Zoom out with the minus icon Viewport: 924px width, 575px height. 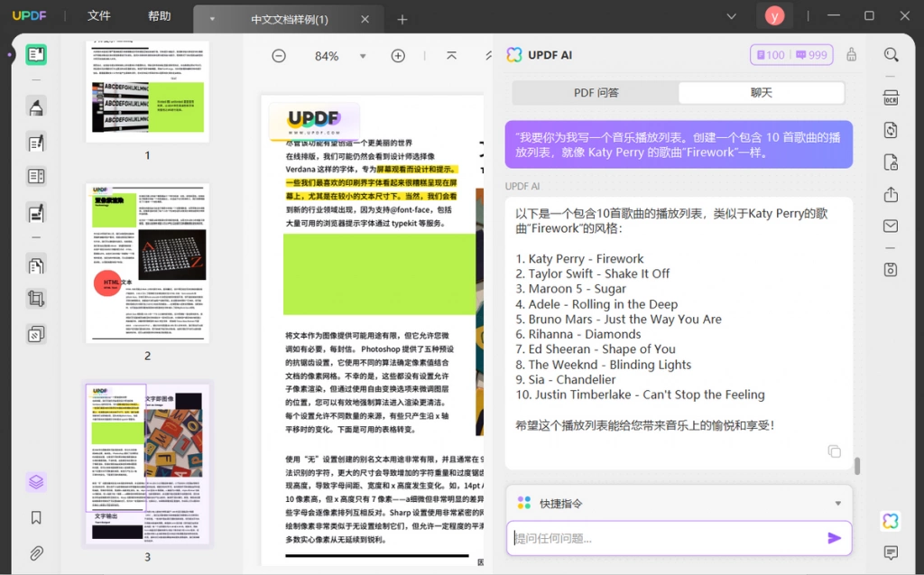[279, 56]
